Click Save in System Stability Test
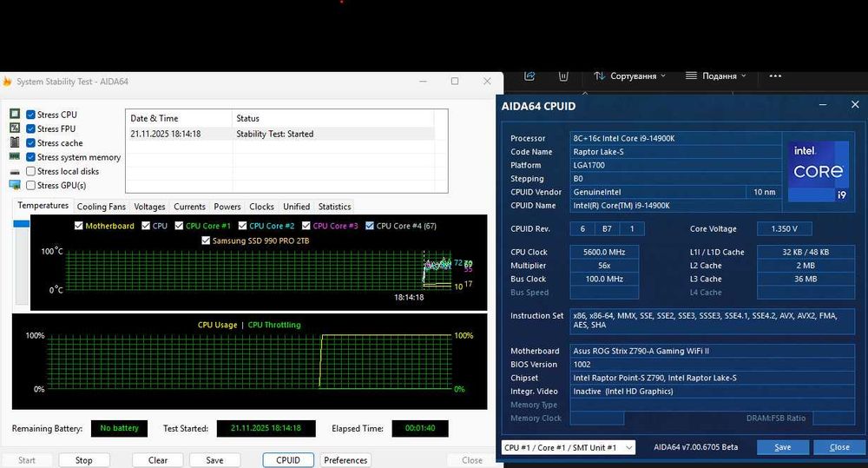The image size is (868, 468). click(214, 460)
